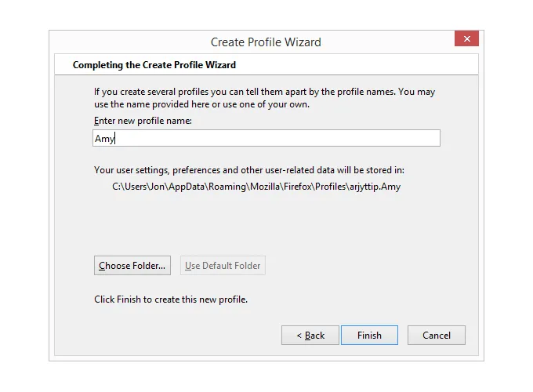Click the 'use the name provided here' instruction line

click(201, 104)
